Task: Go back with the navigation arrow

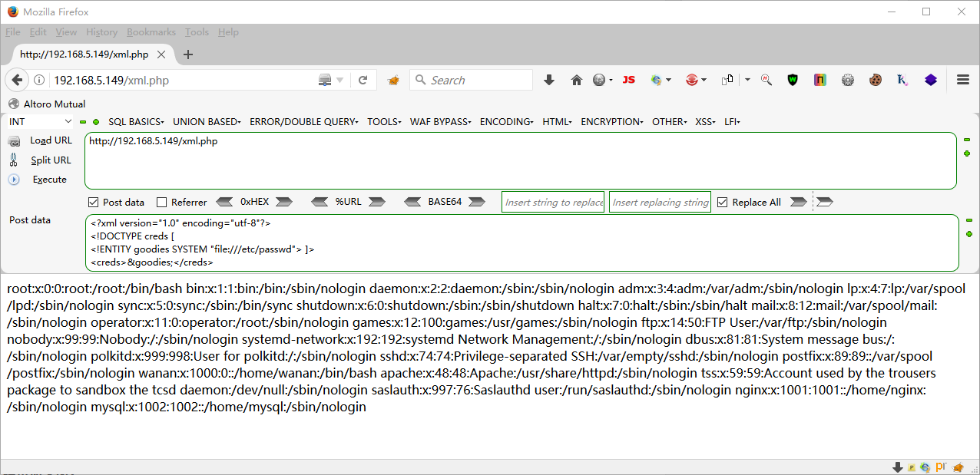Action: pos(17,80)
